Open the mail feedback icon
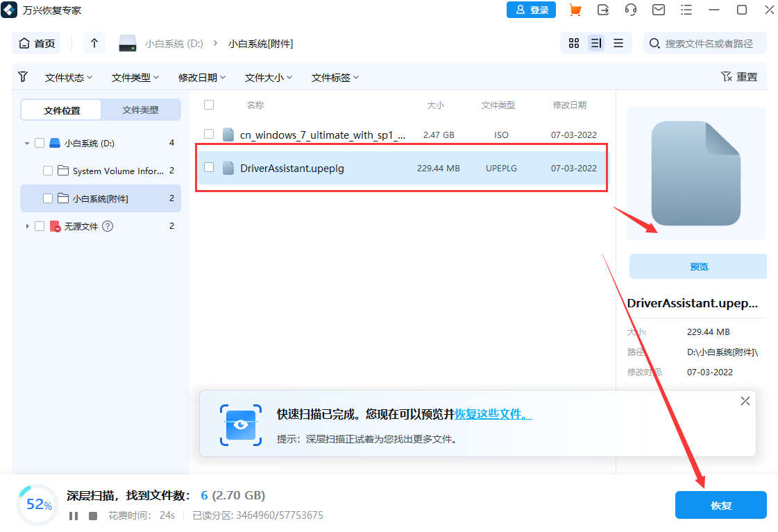Screen dimensions: 778x532 pos(658,10)
